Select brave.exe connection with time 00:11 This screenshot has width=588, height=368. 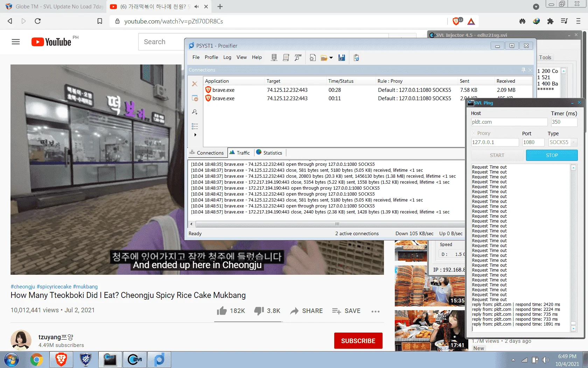click(x=334, y=98)
